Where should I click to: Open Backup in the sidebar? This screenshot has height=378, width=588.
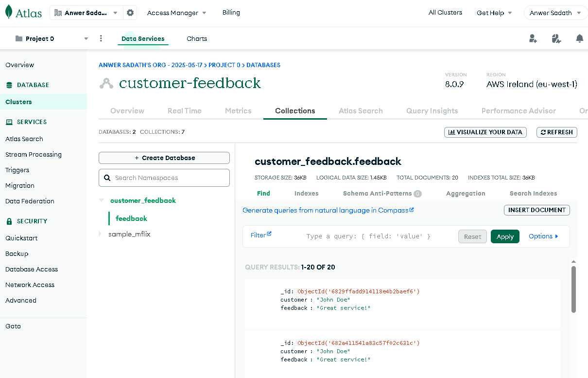(x=17, y=254)
